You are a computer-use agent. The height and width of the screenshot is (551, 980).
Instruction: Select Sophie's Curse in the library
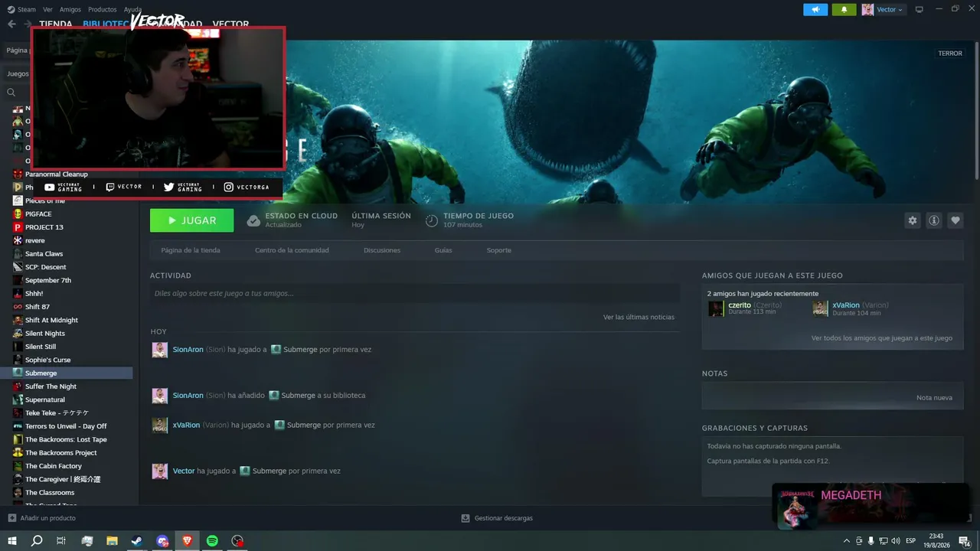[x=47, y=360]
